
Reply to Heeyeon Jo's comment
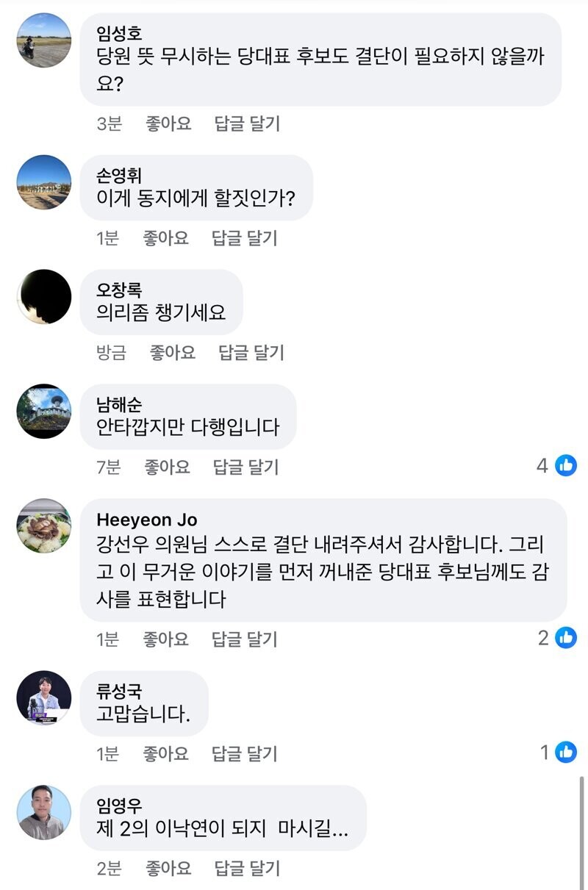[245, 640]
